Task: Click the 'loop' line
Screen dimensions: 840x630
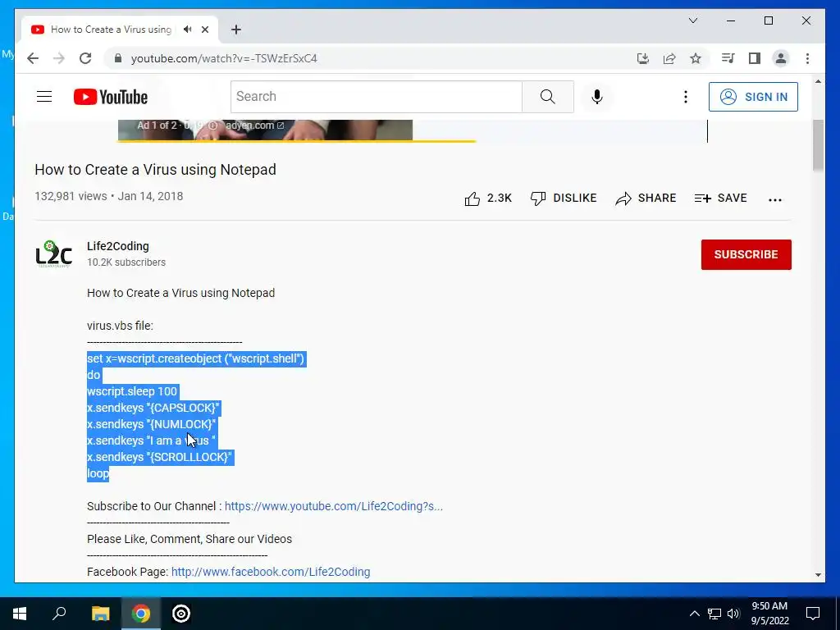Action: pyautogui.click(x=98, y=473)
